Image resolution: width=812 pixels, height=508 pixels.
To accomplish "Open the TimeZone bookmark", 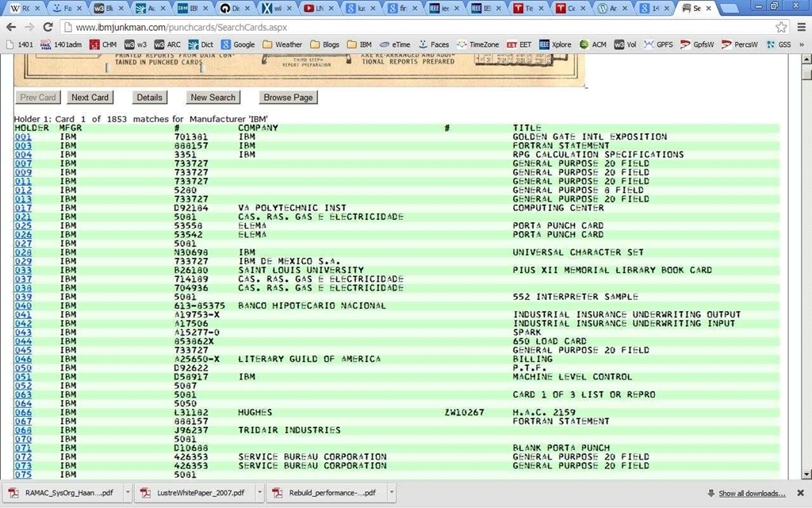I will pyautogui.click(x=477, y=44).
